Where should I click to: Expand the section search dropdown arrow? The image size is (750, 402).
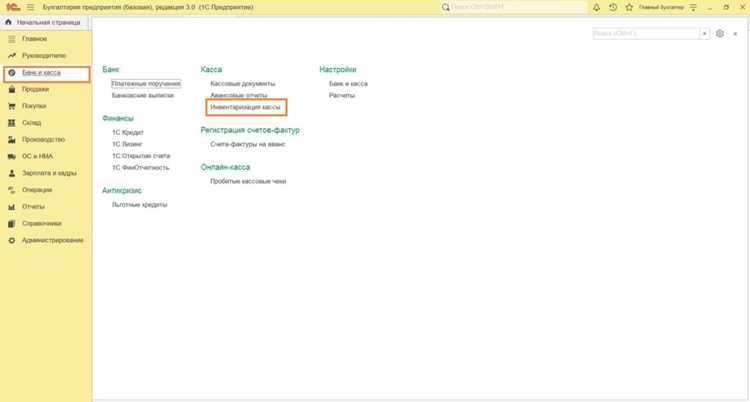[x=705, y=34]
